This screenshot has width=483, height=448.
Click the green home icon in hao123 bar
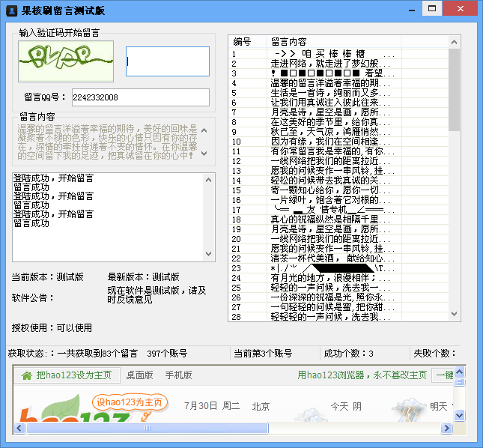point(27,375)
